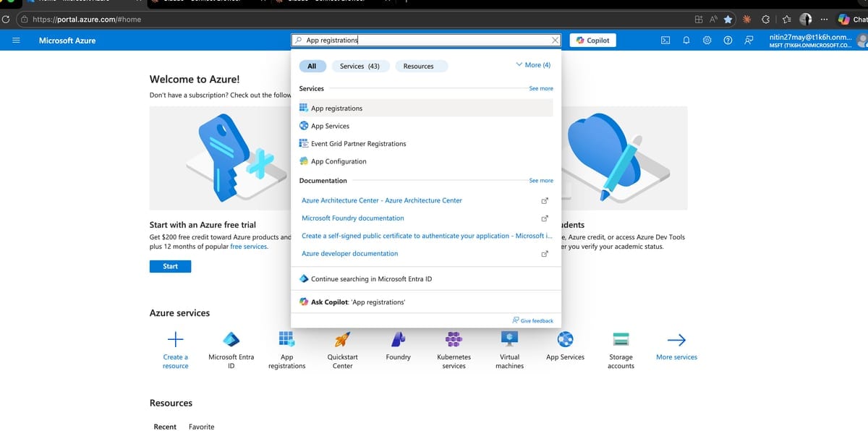The image size is (868, 431).
Task: Click the App registrations search result icon
Action: point(304,108)
